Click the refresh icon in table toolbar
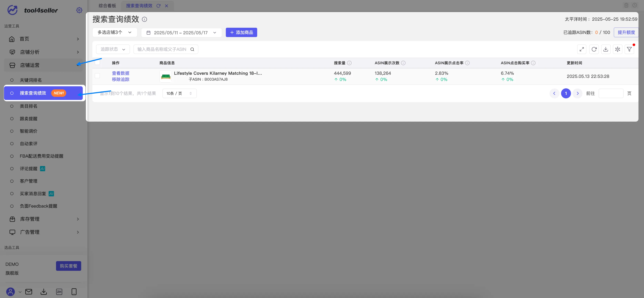644x298 pixels. pyautogui.click(x=594, y=49)
